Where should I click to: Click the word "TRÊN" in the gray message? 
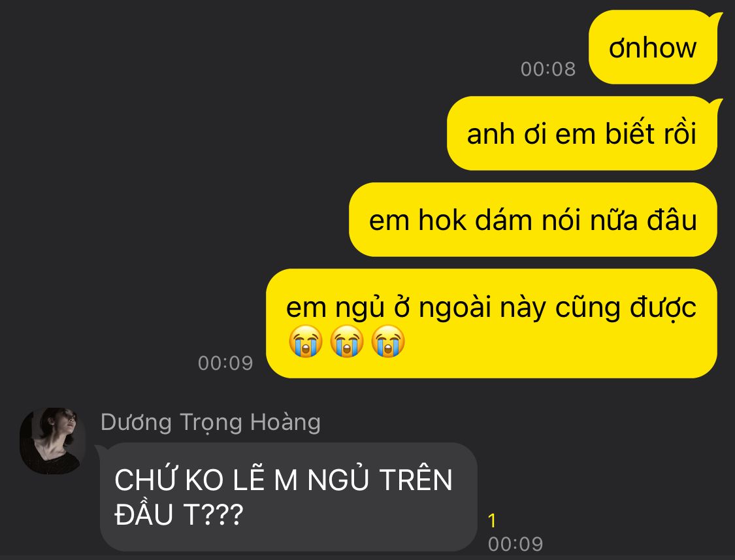(x=416, y=480)
